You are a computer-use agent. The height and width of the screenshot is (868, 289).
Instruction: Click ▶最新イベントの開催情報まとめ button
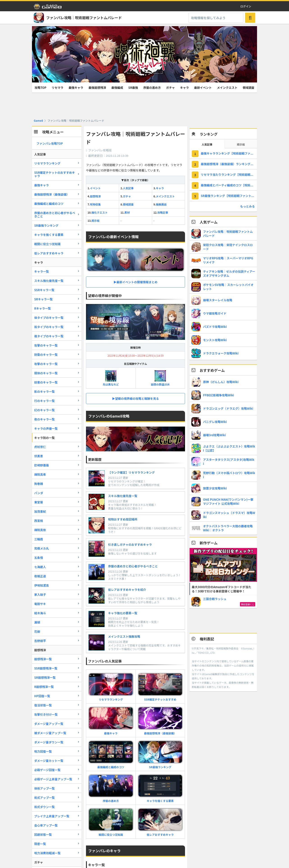[135, 282]
